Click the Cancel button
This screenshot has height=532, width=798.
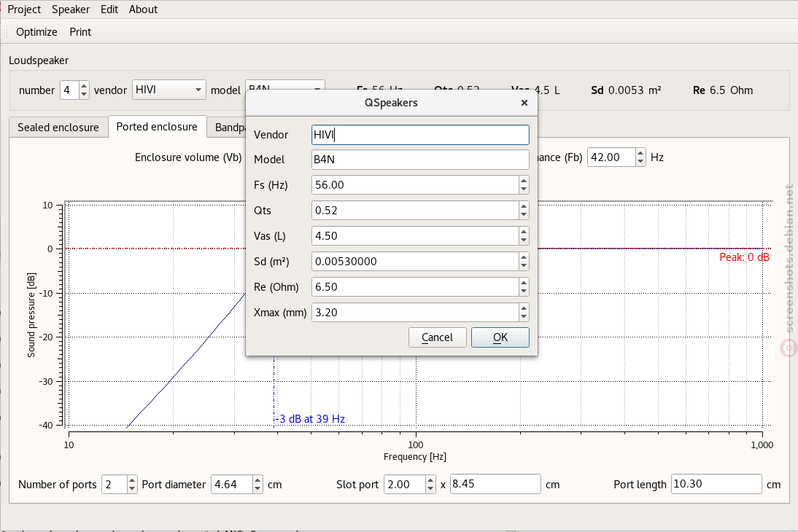(437, 337)
